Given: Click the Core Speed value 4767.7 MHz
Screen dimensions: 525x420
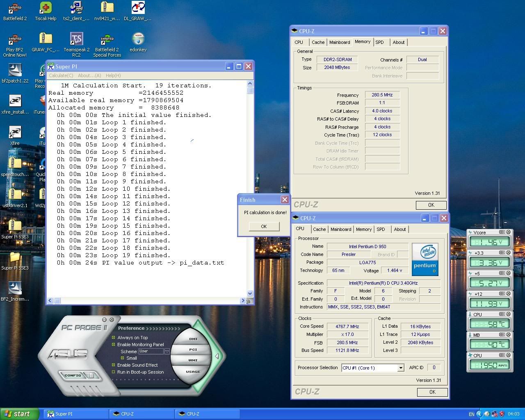Looking at the screenshot, I should tap(347, 326).
